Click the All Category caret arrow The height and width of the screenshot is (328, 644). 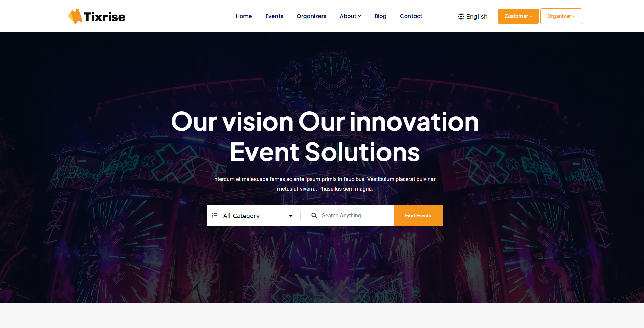(x=291, y=216)
